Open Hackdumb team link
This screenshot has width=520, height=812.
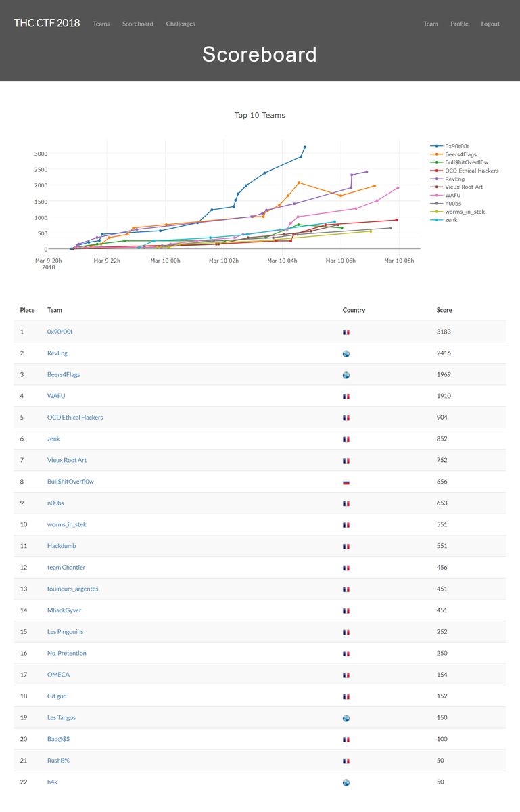62,546
